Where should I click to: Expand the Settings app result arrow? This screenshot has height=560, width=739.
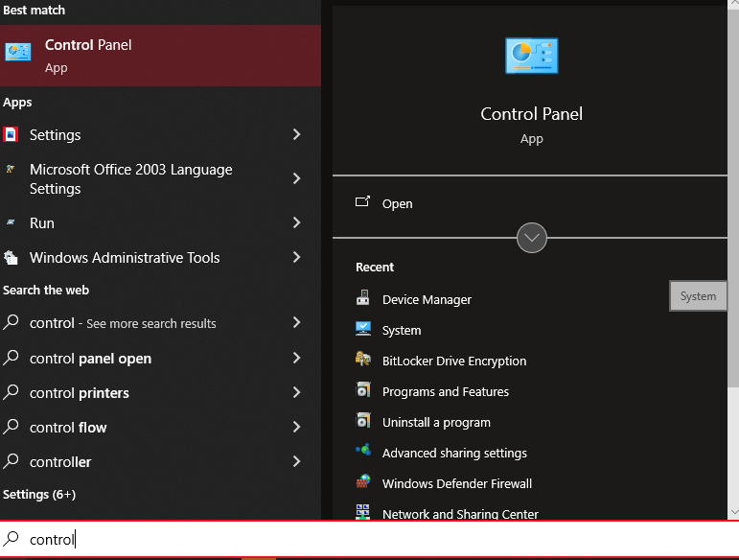[296, 134]
